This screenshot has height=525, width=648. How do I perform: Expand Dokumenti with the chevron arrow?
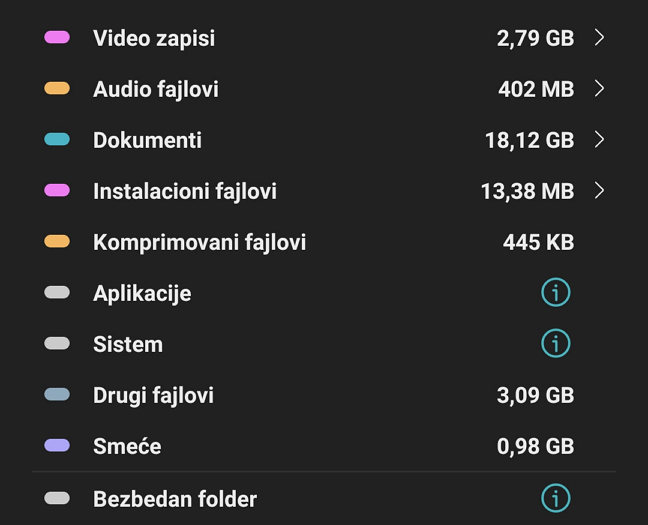pos(599,140)
